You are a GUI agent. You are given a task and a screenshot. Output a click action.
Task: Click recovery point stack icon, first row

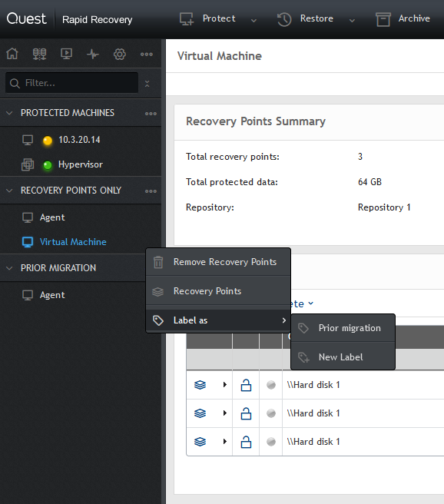point(200,385)
